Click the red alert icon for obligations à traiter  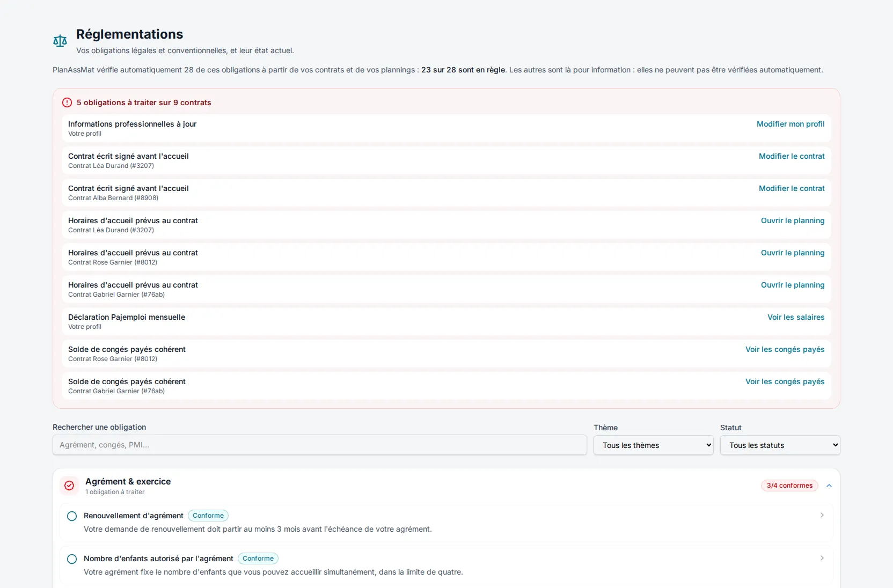[67, 102]
